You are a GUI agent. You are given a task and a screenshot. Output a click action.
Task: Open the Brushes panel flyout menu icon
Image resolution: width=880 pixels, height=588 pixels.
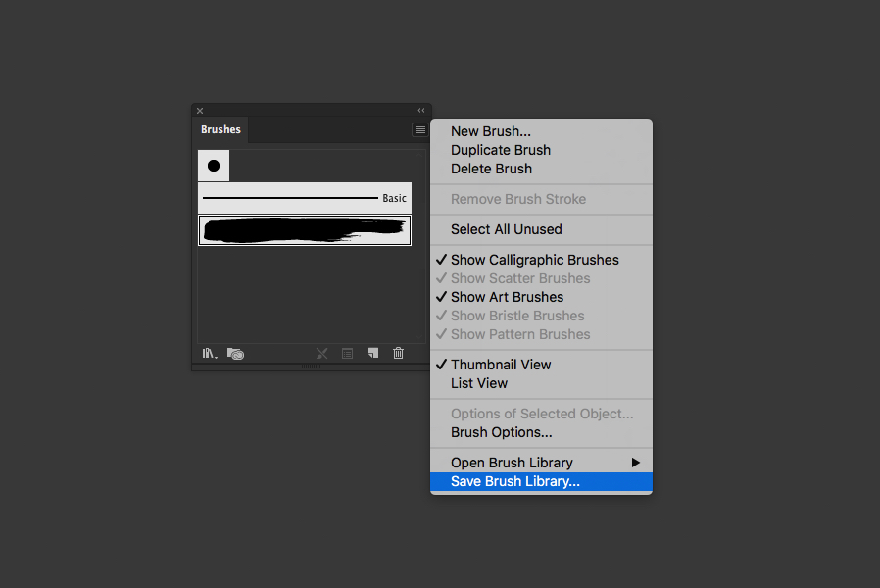pyautogui.click(x=418, y=129)
